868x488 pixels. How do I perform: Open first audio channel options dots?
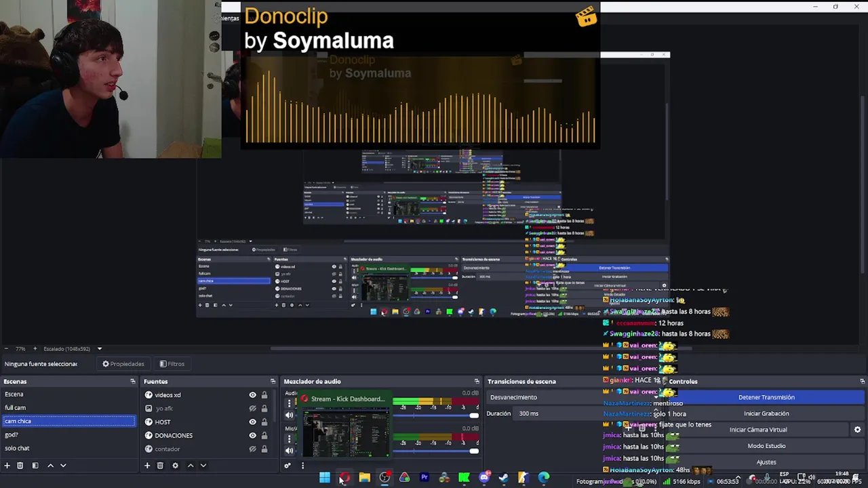coord(290,403)
